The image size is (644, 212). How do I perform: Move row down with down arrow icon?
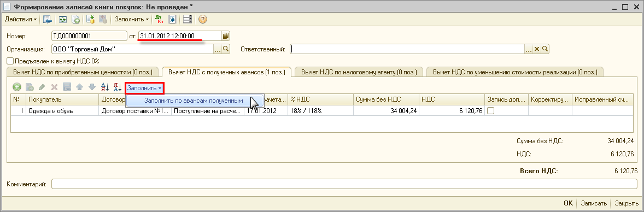(92, 87)
